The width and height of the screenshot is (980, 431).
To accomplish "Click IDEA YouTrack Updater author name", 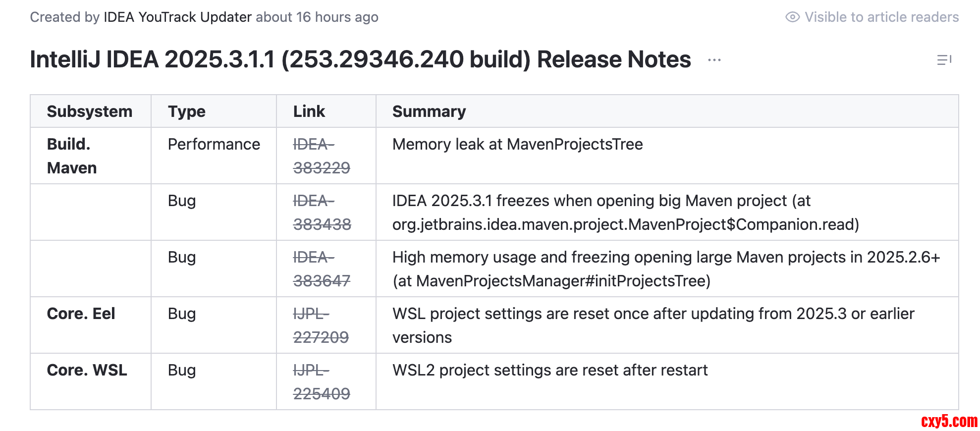I will 177,17.
